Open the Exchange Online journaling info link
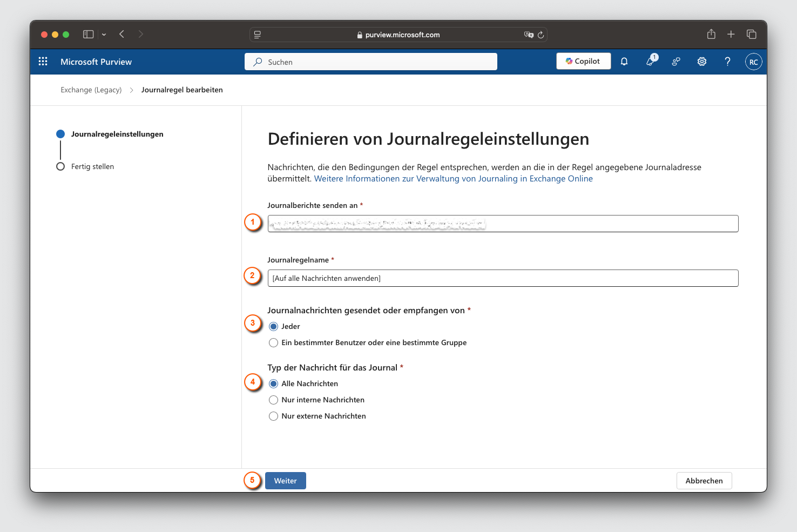 [x=454, y=179]
